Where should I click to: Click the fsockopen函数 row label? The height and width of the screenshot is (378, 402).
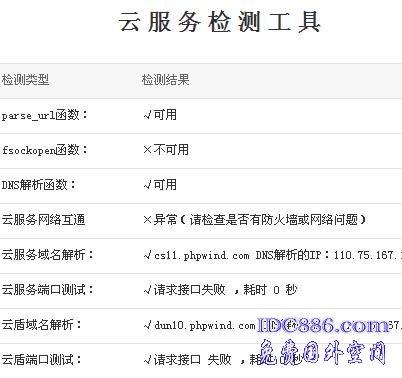pyautogui.click(x=44, y=150)
